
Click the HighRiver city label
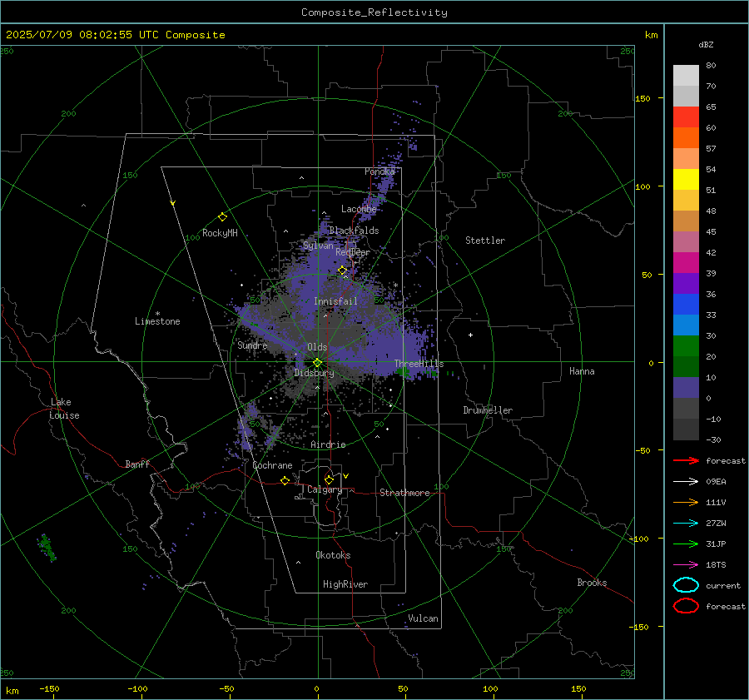(345, 584)
